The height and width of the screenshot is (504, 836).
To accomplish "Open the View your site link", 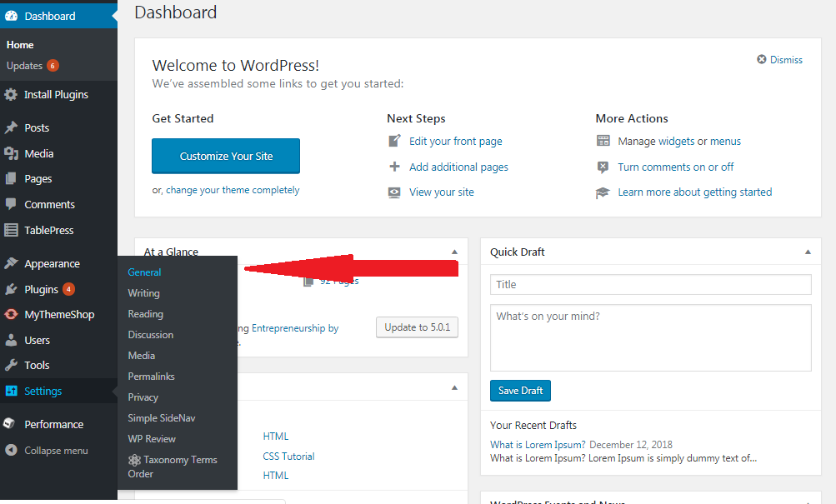I will pos(442,192).
